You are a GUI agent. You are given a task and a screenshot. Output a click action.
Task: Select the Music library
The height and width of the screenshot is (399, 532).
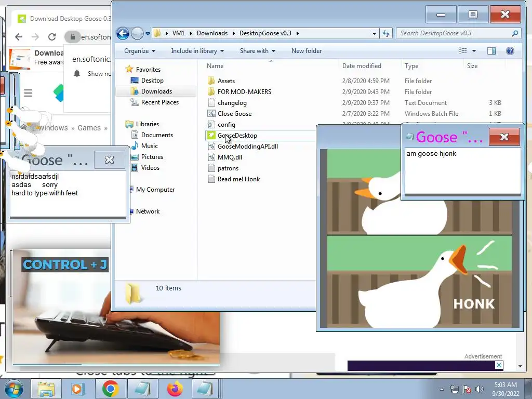[x=149, y=146]
